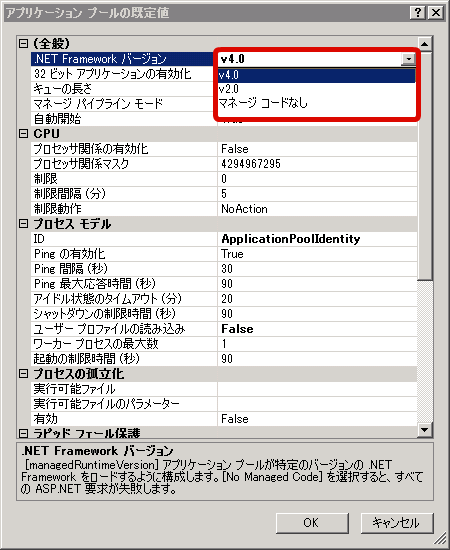This screenshot has height=550, width=450.
Task: Close the dialog with the X button
Action: point(436,13)
